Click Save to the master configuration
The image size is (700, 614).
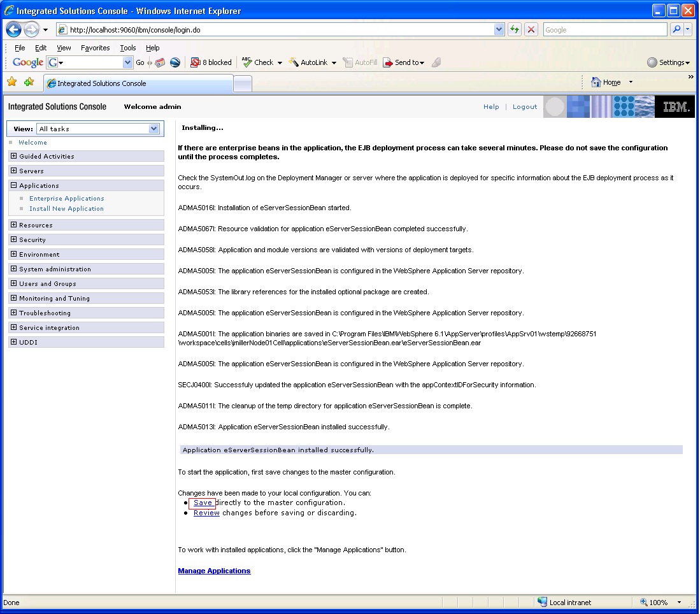click(x=203, y=503)
